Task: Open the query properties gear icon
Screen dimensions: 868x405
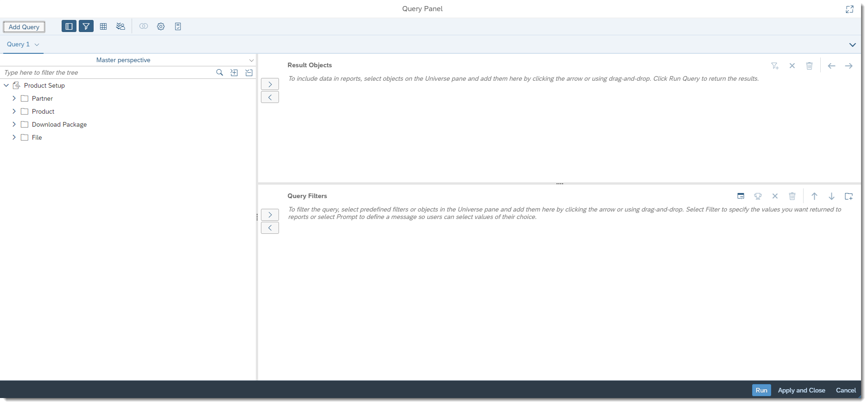Action: click(161, 26)
